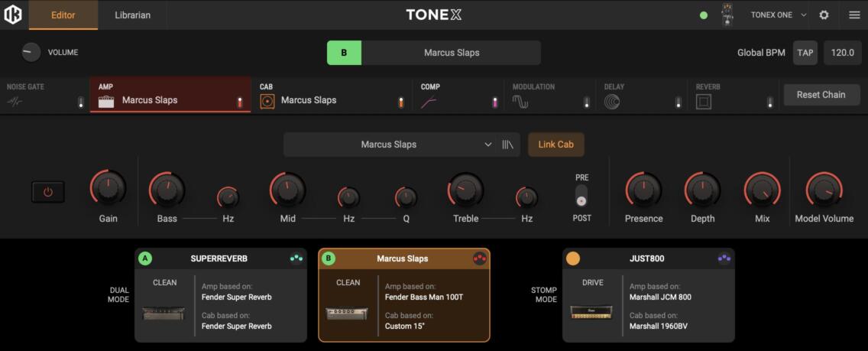Click the Bass Hz frequency knob

[228, 197]
